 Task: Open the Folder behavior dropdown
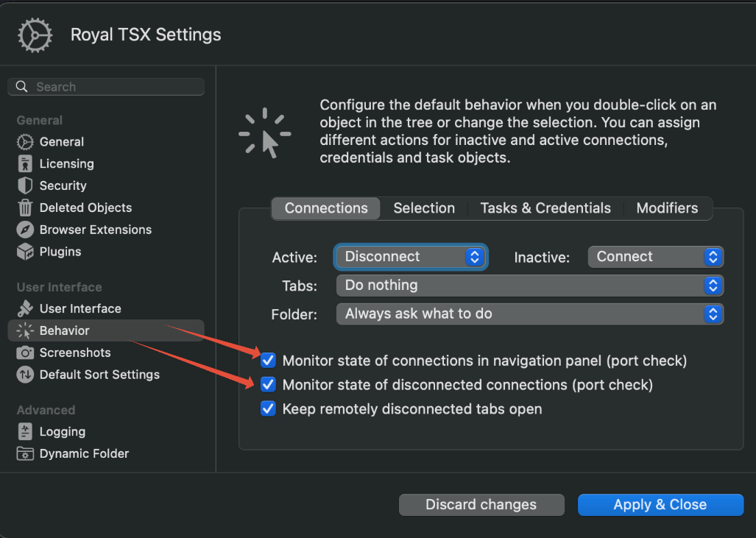click(529, 314)
